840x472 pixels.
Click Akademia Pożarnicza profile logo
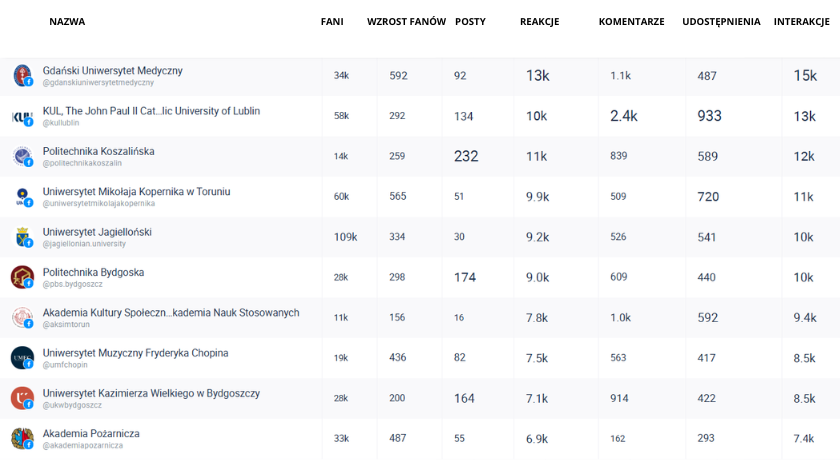click(22, 439)
